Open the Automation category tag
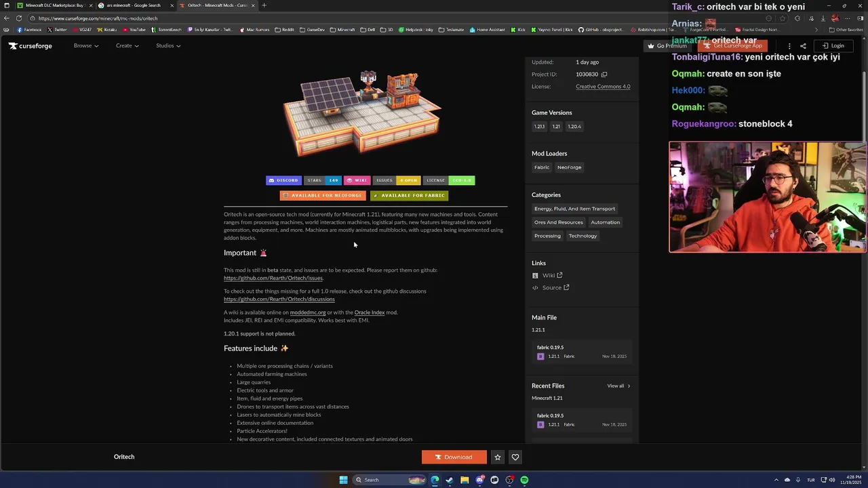Viewport: 868px width, 488px height. click(606, 222)
